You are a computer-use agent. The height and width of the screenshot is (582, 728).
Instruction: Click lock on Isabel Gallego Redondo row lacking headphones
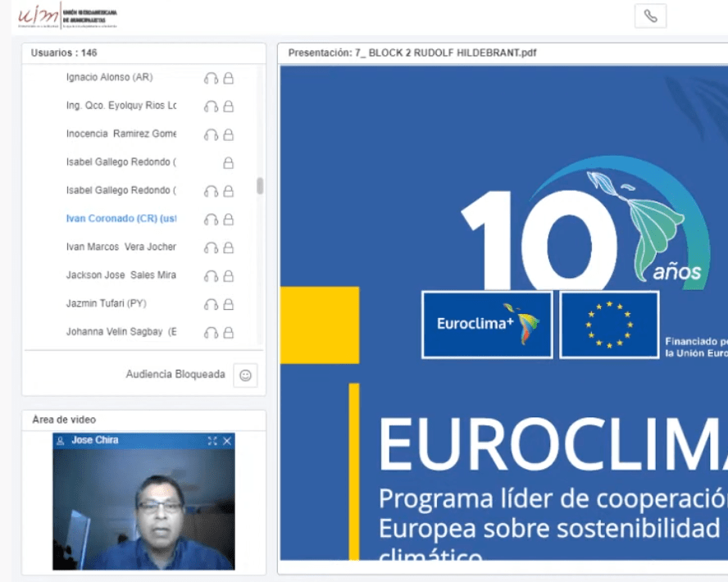coord(229,163)
